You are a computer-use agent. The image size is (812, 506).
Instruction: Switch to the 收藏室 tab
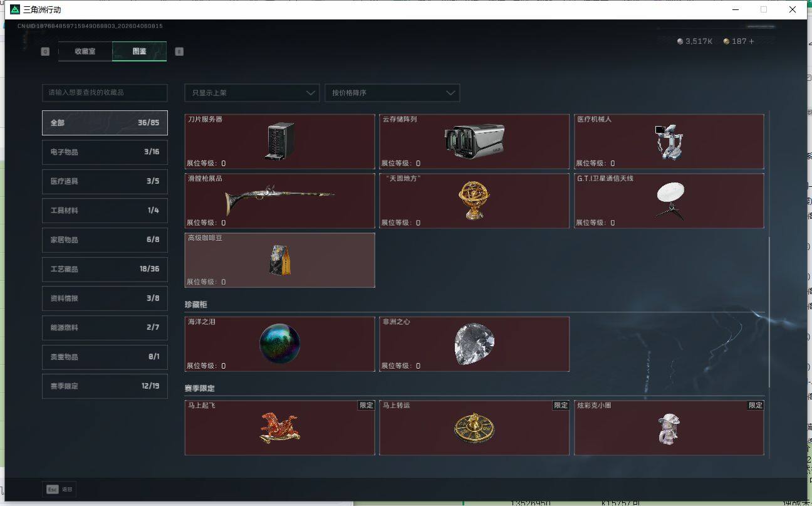(85, 51)
